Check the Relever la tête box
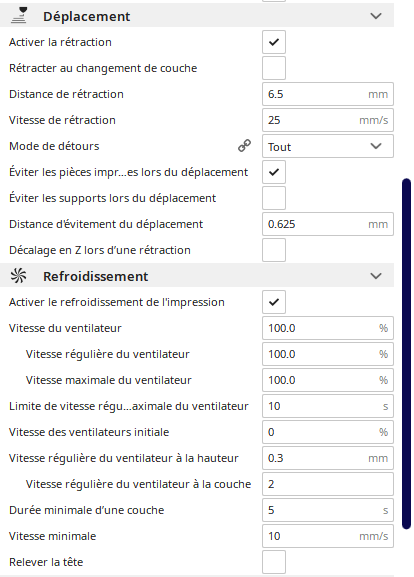This screenshot has height=577, width=414. pyautogui.click(x=274, y=562)
